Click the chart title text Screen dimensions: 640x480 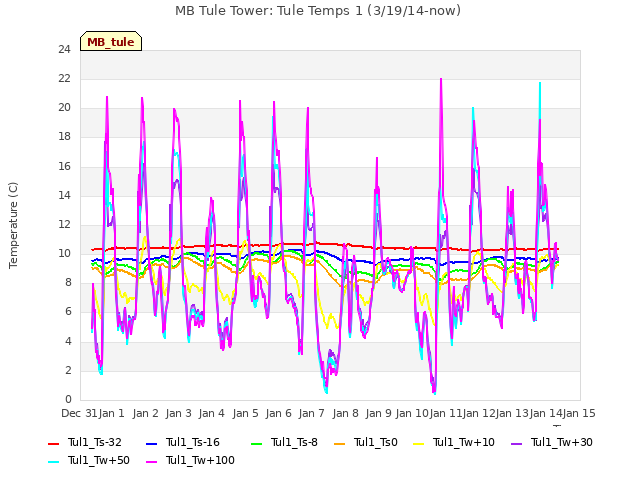pyautogui.click(x=318, y=11)
